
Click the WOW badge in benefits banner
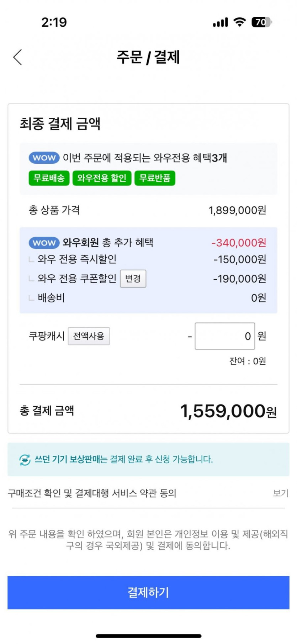click(44, 158)
